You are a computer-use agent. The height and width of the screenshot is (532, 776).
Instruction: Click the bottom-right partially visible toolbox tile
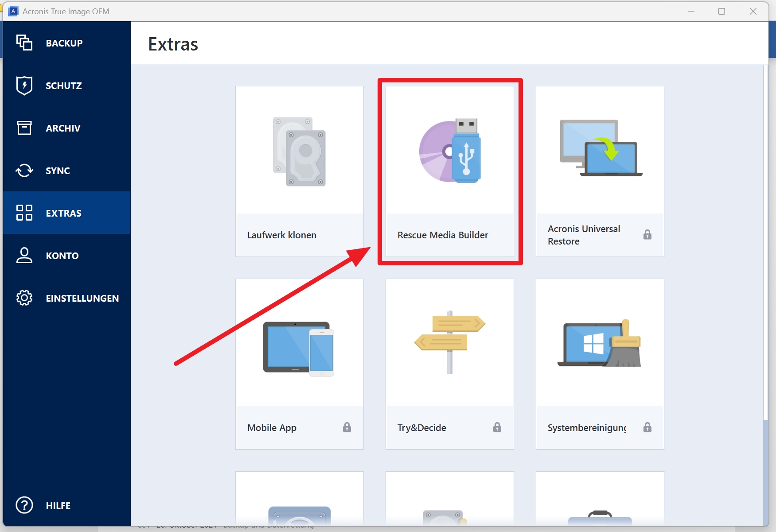point(600,499)
